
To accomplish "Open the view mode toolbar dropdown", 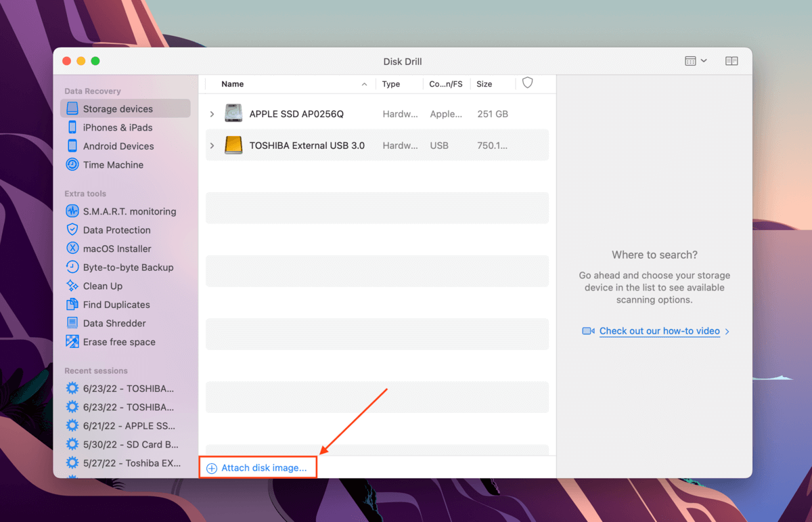I will click(696, 61).
